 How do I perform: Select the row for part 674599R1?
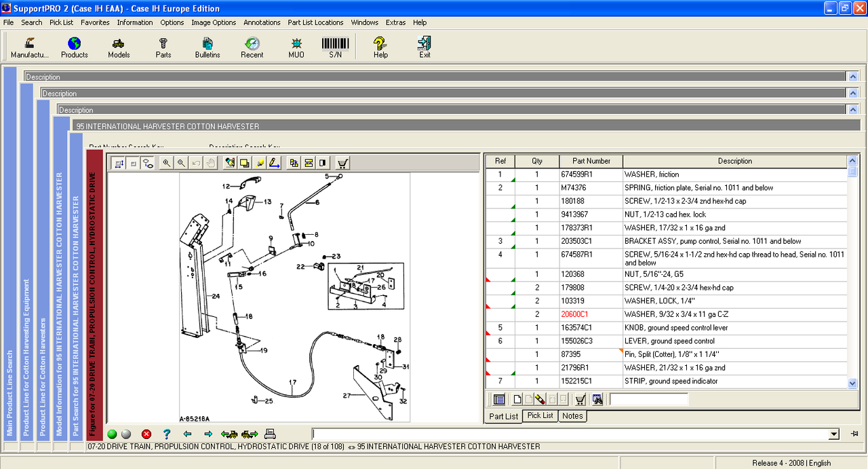pyautogui.click(x=667, y=174)
